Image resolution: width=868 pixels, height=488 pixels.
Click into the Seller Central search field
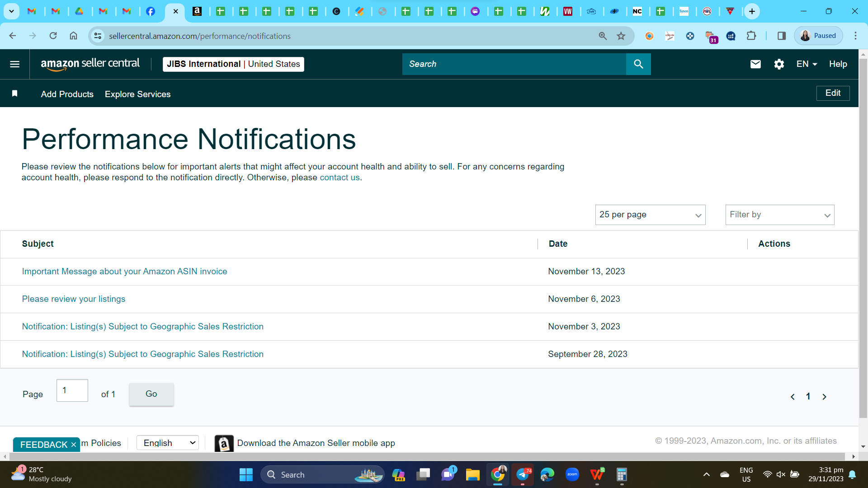(514, 64)
